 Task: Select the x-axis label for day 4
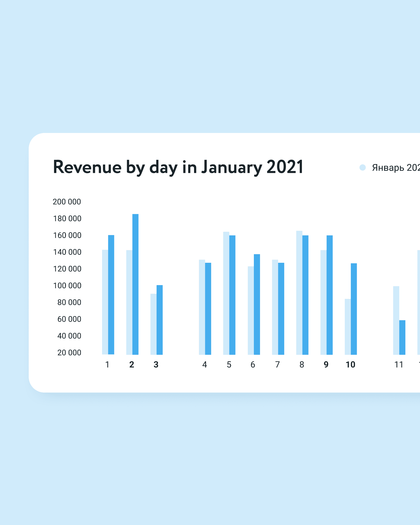(x=204, y=364)
